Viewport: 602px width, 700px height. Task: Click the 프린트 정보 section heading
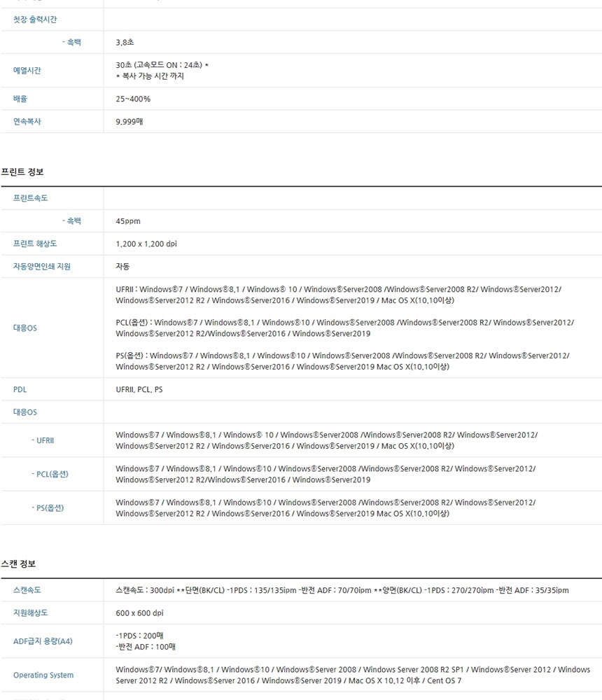22,172
